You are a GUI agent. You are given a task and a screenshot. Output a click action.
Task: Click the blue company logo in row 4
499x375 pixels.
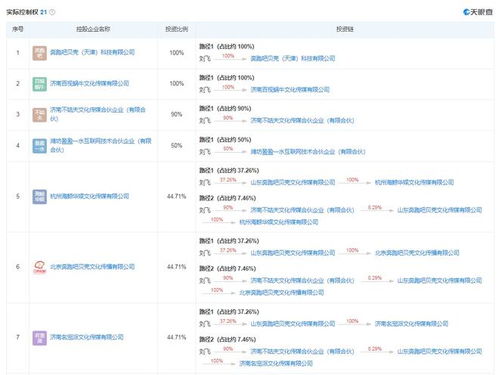(39, 146)
